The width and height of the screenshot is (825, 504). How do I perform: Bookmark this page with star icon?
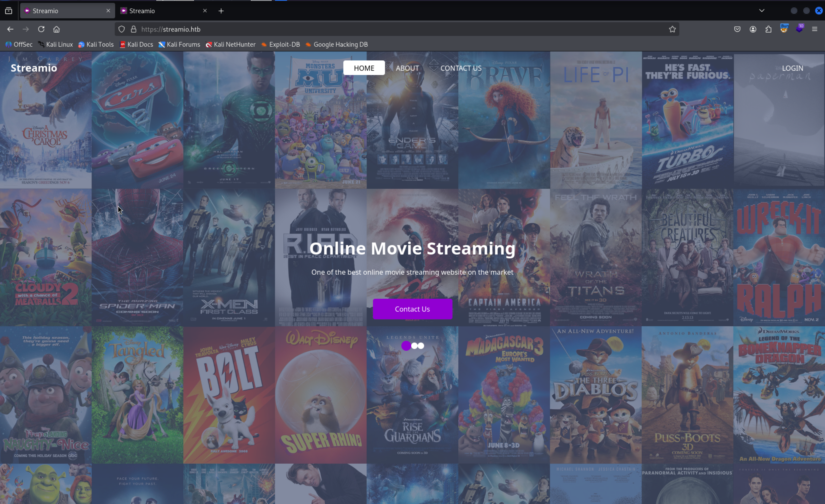click(x=672, y=29)
